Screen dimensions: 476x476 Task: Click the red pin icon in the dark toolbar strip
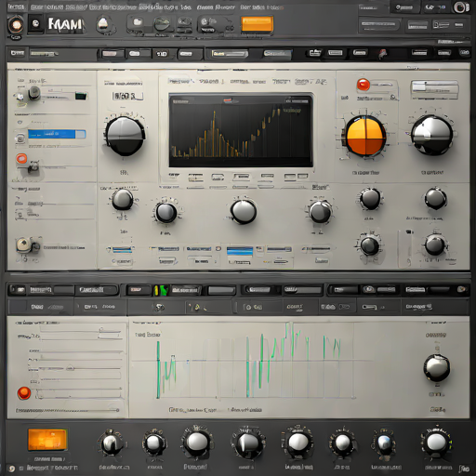click(x=383, y=54)
